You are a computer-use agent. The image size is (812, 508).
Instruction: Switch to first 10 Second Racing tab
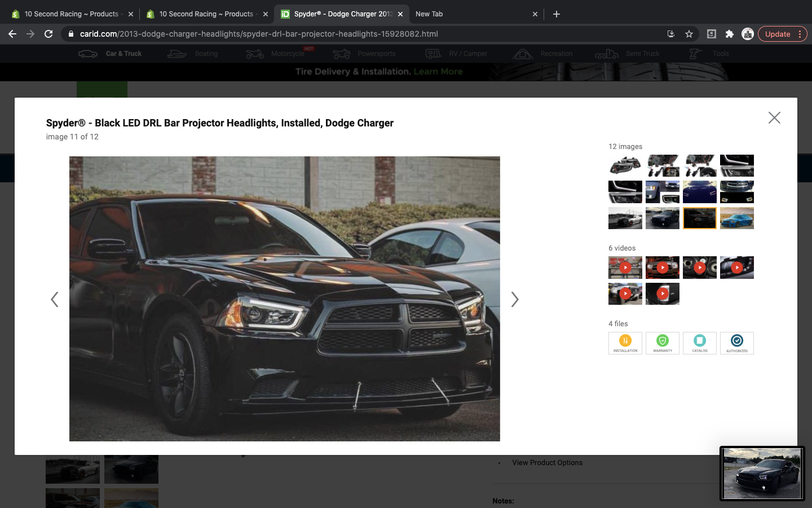71,14
